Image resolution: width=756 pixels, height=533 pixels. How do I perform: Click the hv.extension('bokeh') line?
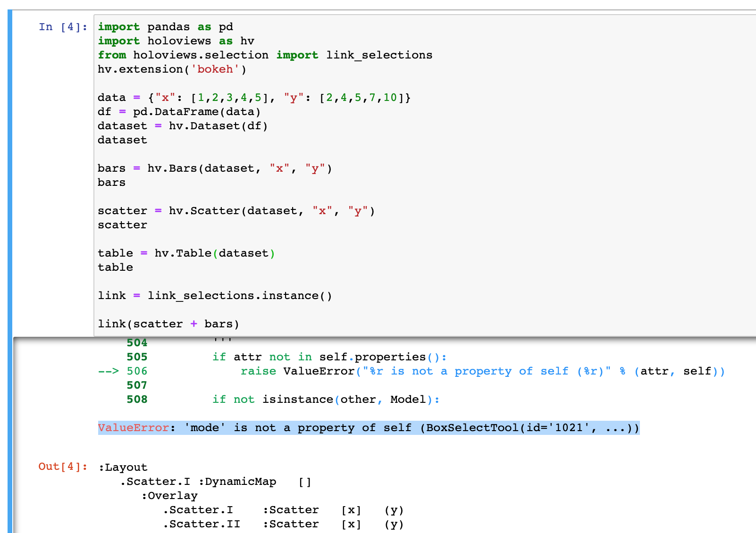pos(172,69)
